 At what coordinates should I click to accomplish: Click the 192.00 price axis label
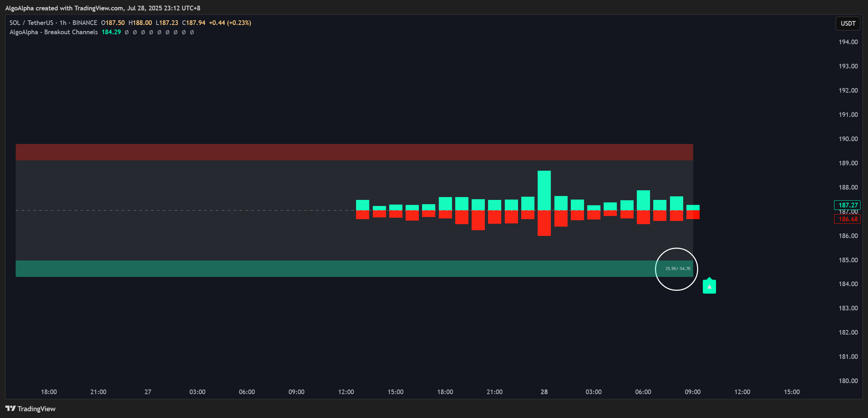(848, 91)
